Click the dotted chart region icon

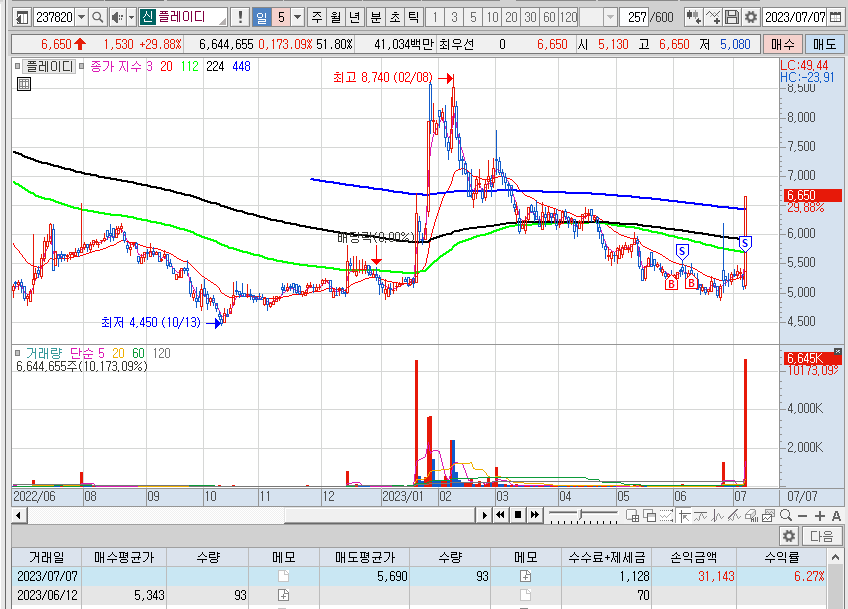666,515
